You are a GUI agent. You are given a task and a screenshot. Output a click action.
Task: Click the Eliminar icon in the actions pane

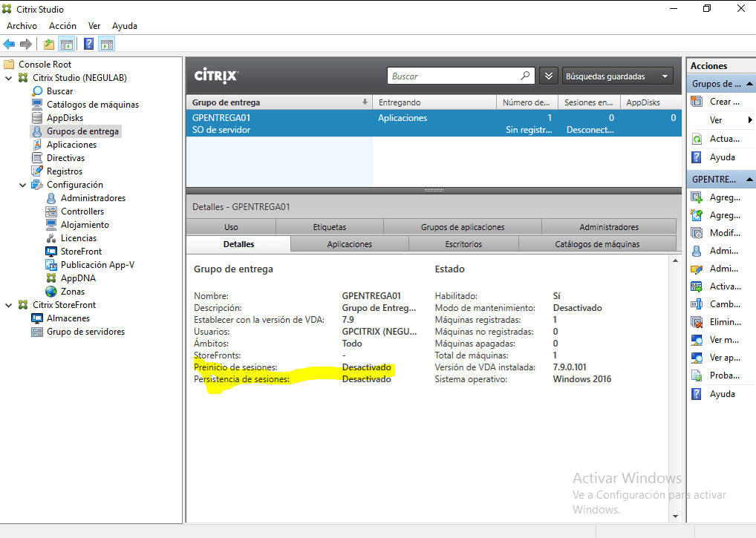pos(697,321)
